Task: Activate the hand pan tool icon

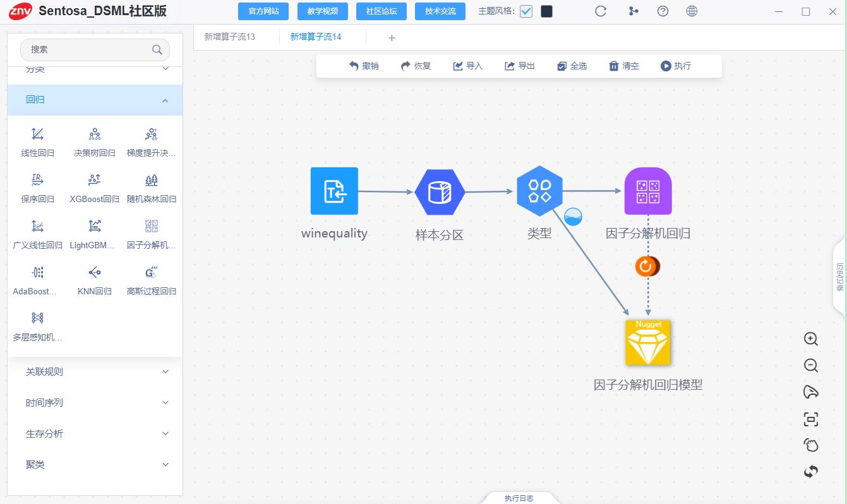Action: coord(811,445)
